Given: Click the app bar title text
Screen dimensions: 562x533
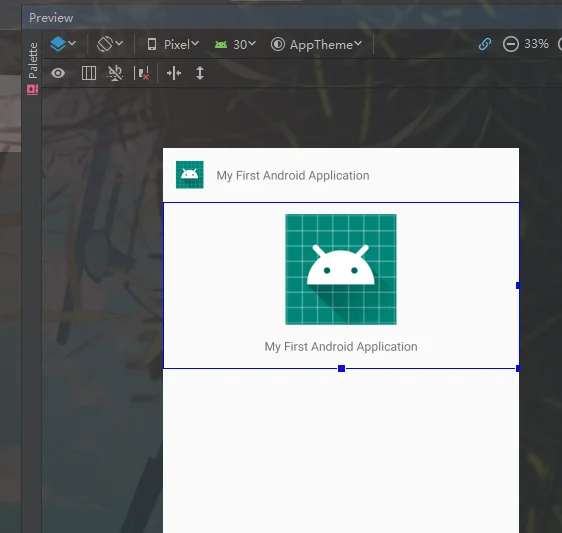Looking at the screenshot, I should [x=293, y=175].
